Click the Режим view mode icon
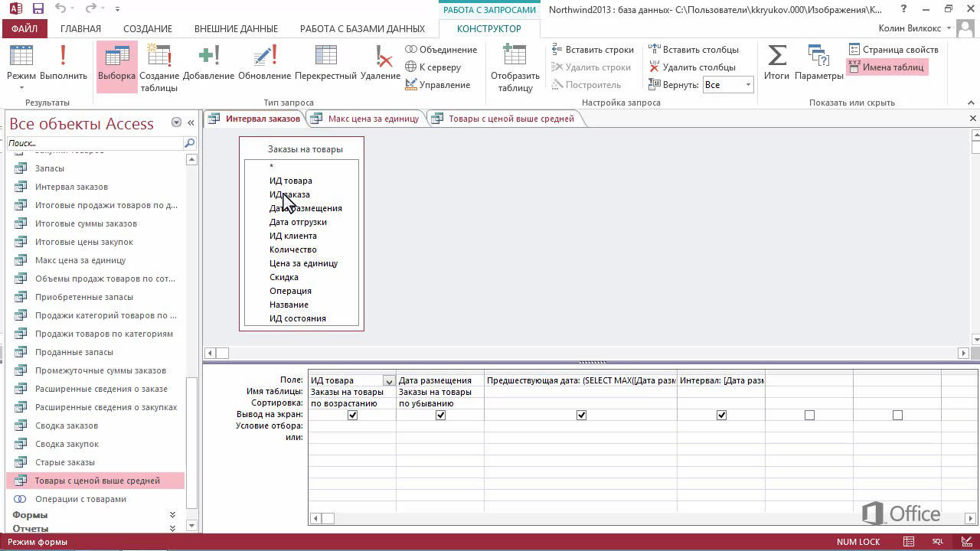The height and width of the screenshot is (551, 980). (21, 57)
